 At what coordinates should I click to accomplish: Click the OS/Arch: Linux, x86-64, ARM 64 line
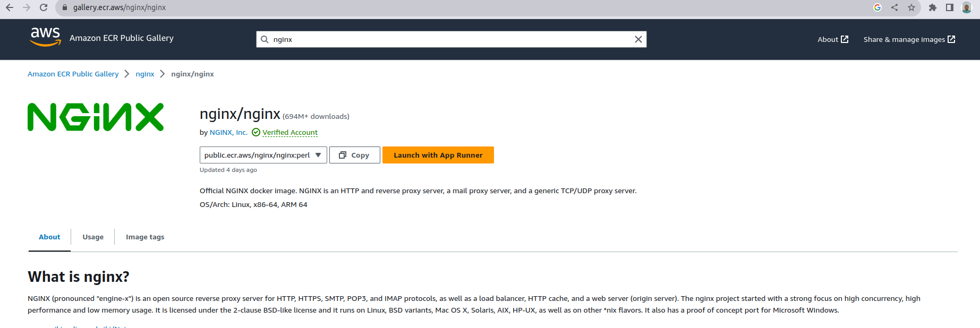(x=253, y=204)
